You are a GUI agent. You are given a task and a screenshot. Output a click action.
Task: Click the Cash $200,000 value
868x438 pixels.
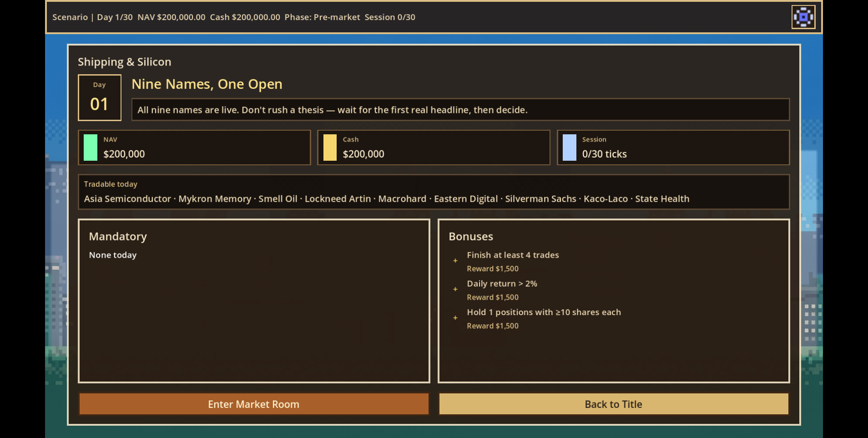363,154
